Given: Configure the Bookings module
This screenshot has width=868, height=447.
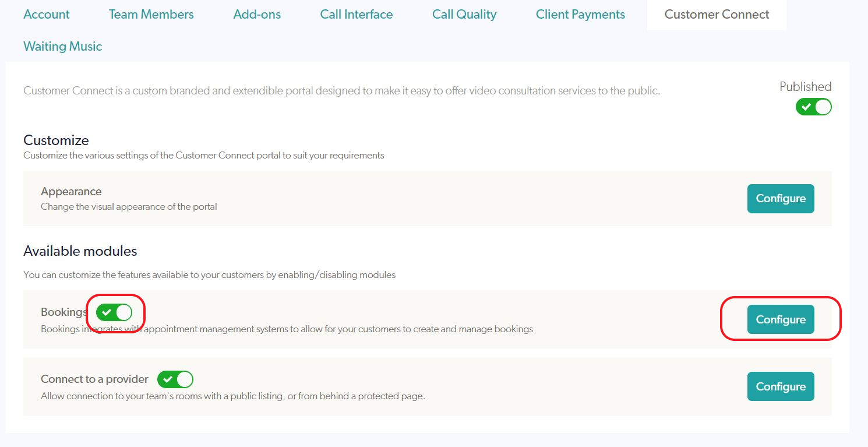Looking at the screenshot, I should coord(781,319).
